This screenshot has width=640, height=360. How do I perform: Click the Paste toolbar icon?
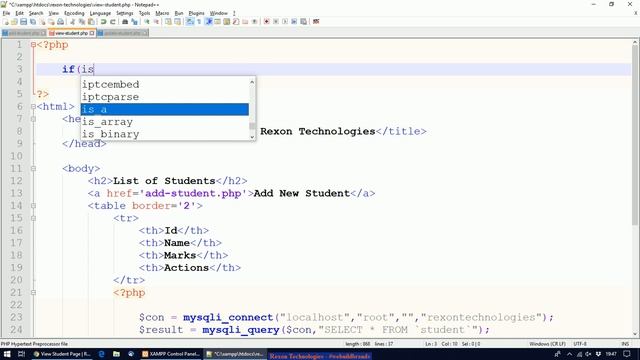pos(91,22)
